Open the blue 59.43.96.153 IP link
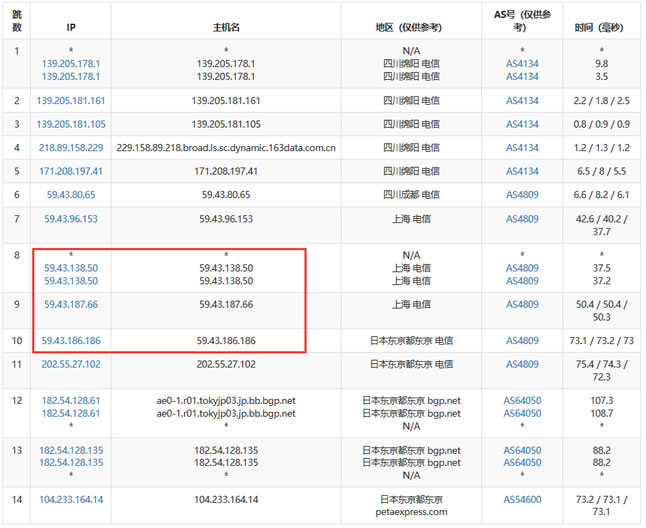This screenshot has height=528, width=646. [x=71, y=219]
